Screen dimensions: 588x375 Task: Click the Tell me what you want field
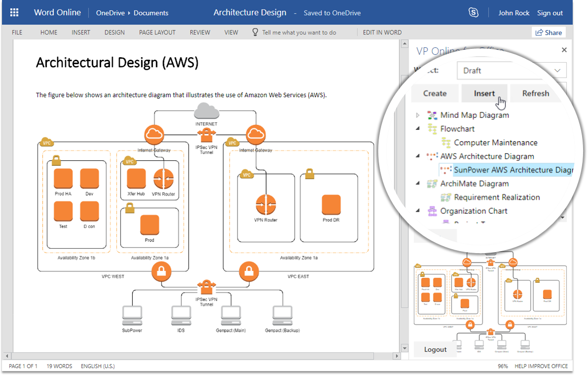pyautogui.click(x=299, y=32)
